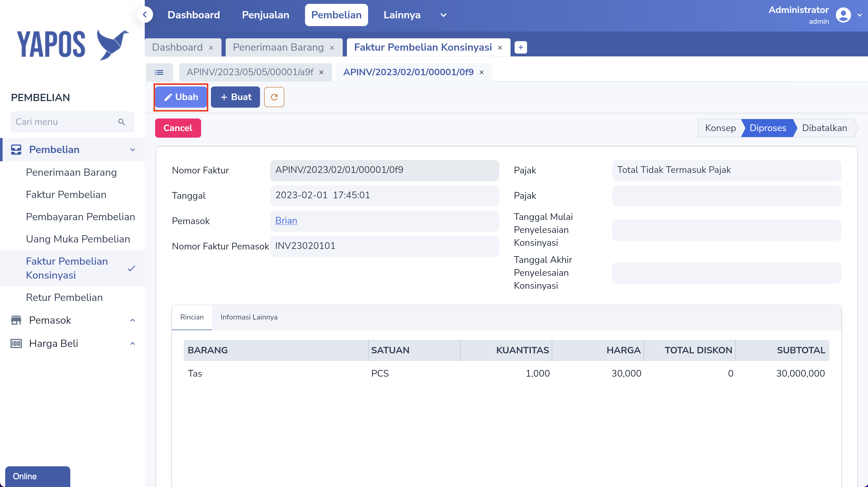Click the Tanggal Akhir Penyelesaian Konsinyasi field
Screen dimensions: 868x487
pos(726,273)
